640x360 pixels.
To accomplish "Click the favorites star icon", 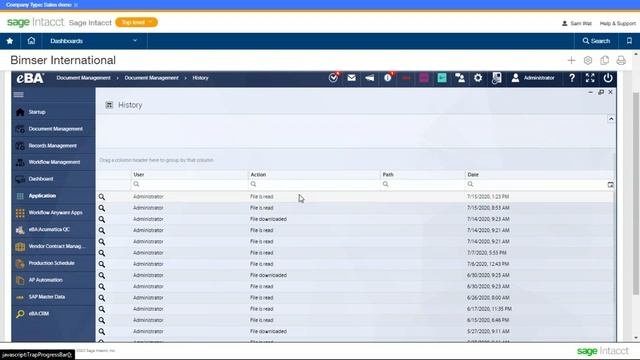I will click(10, 41).
